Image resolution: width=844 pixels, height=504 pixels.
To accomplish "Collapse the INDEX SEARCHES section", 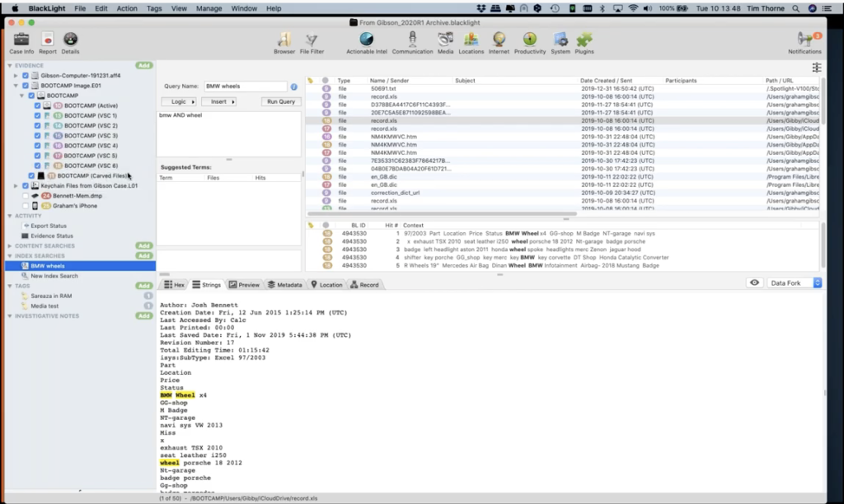I will 10,256.
